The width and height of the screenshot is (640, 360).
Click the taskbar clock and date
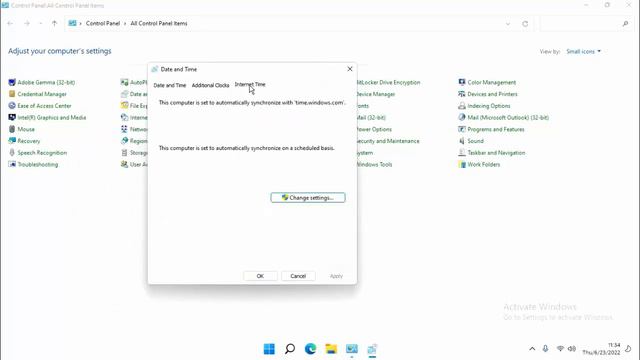pyautogui.click(x=601, y=349)
